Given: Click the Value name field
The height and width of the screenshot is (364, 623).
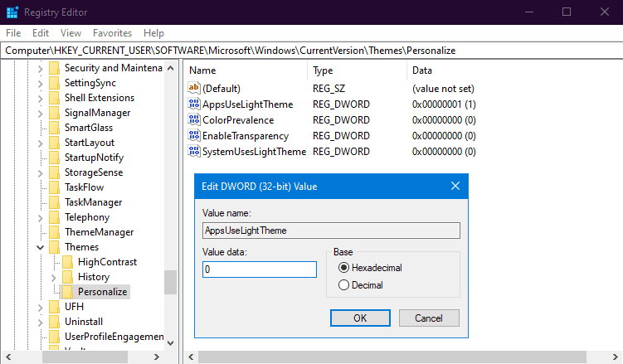Looking at the screenshot, I should tap(331, 231).
